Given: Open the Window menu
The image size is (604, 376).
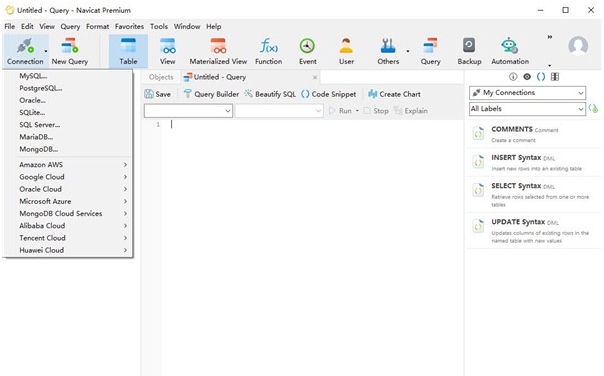Looking at the screenshot, I should pos(187,27).
